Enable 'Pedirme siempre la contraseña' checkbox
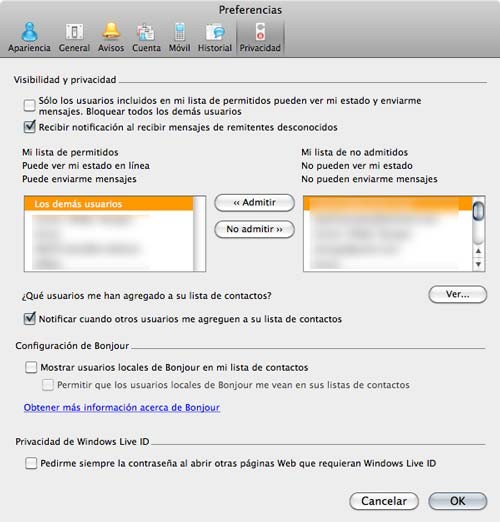This screenshot has height=522, width=500. coord(31,463)
